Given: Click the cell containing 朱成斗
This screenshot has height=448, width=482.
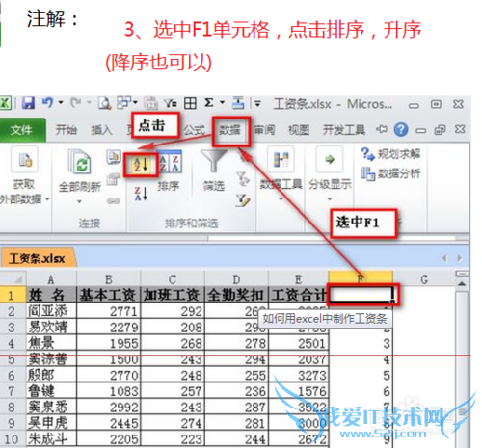Looking at the screenshot, I should tap(51, 438).
